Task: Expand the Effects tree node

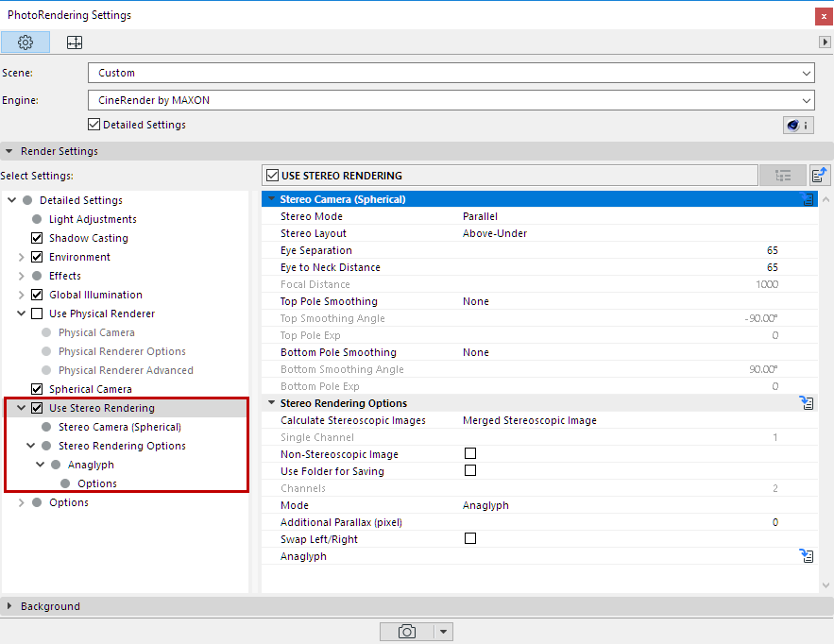Action: pyautogui.click(x=22, y=276)
